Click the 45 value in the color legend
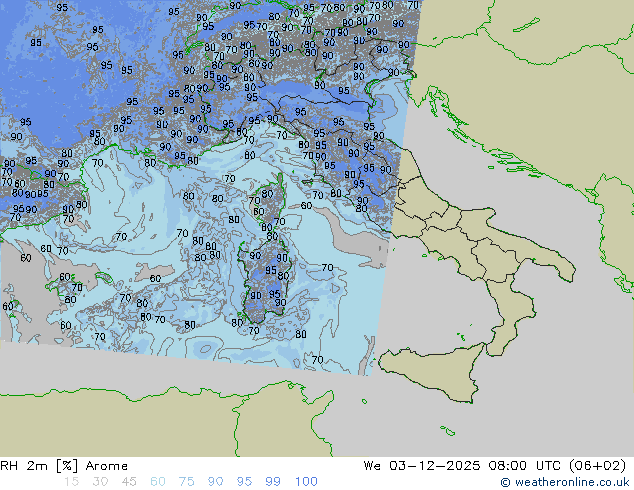This screenshot has width=634, height=490. [x=129, y=482]
